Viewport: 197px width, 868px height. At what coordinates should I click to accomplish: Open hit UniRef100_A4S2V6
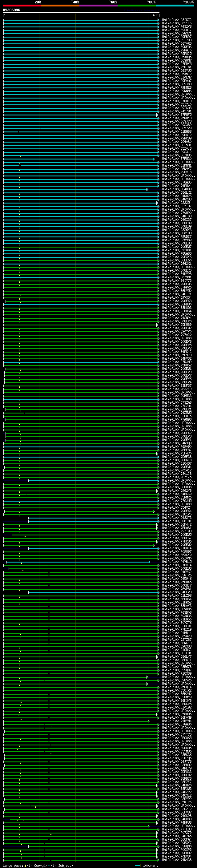point(177,26)
